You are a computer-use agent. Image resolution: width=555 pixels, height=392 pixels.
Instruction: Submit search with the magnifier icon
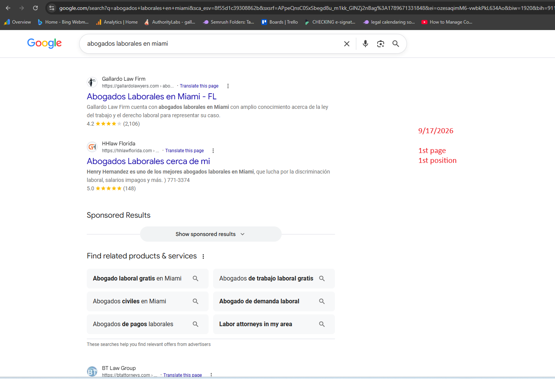(x=396, y=44)
